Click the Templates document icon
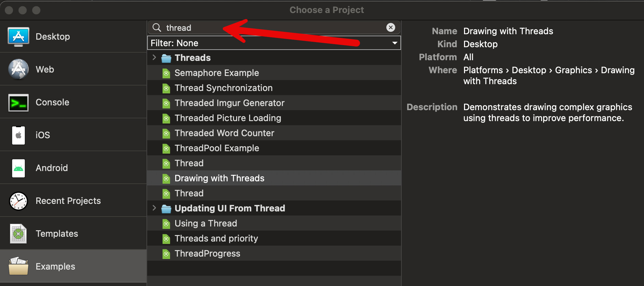Viewport: 644px width, 286px height. pyautogui.click(x=18, y=234)
